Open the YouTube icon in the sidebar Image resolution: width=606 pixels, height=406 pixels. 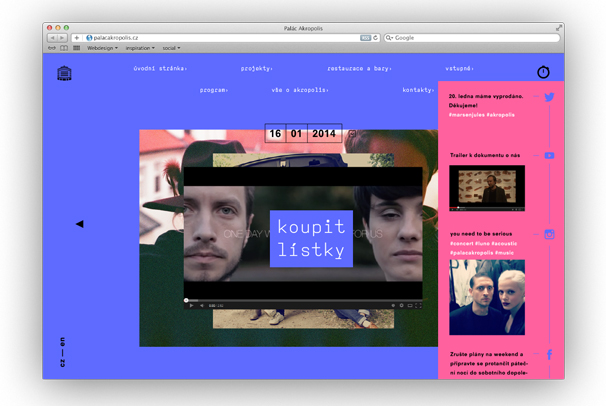549,156
